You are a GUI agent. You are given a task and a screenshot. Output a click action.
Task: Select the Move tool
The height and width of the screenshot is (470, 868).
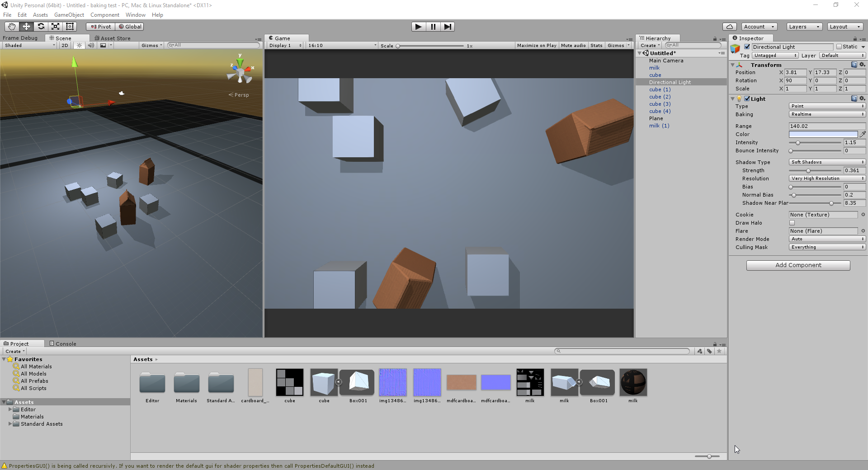tap(26, 27)
